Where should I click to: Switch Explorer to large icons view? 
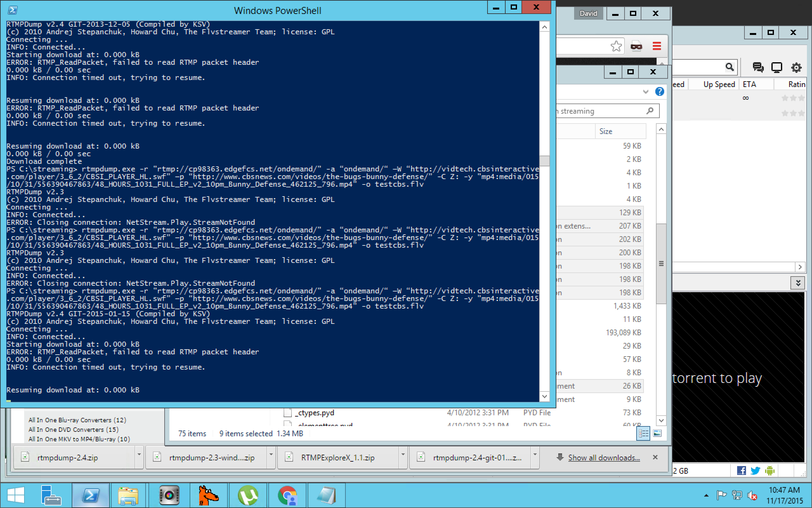tap(657, 433)
